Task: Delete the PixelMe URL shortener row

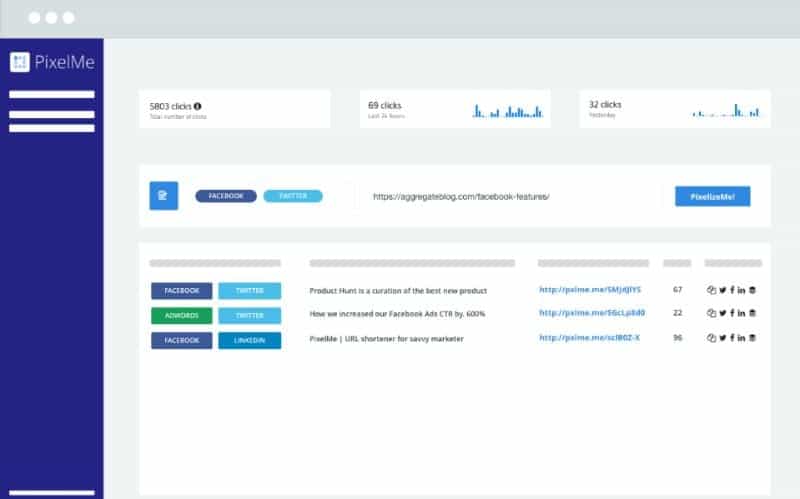Action: 752,338
